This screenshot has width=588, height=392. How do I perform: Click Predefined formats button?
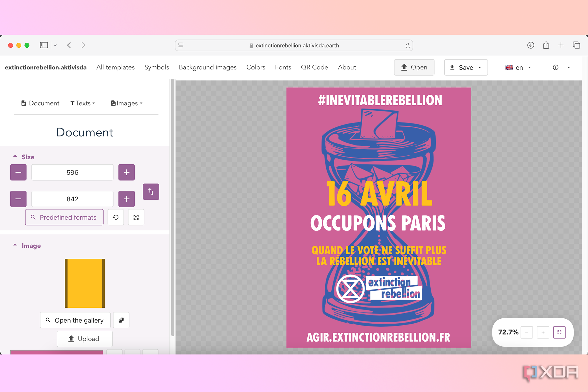click(x=64, y=217)
